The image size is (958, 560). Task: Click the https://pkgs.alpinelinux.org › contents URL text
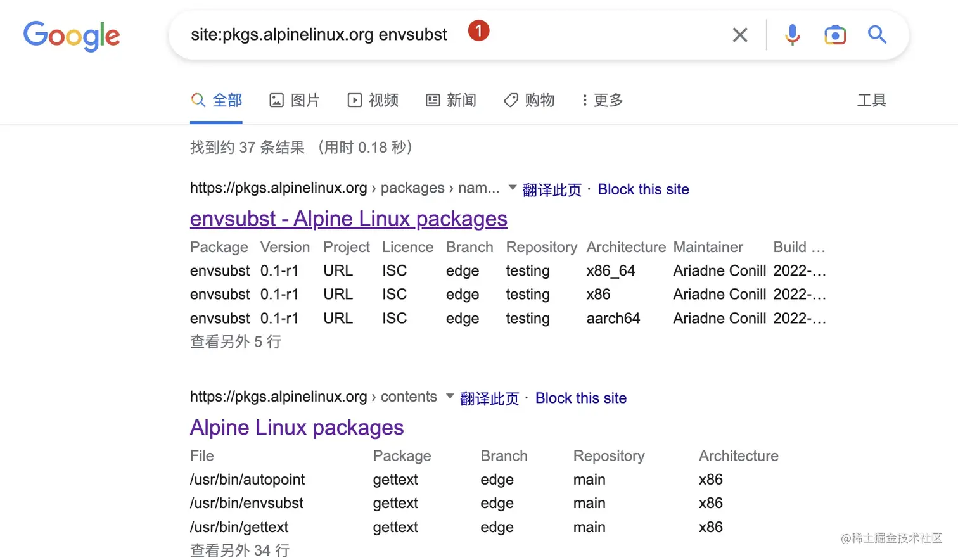(314, 397)
